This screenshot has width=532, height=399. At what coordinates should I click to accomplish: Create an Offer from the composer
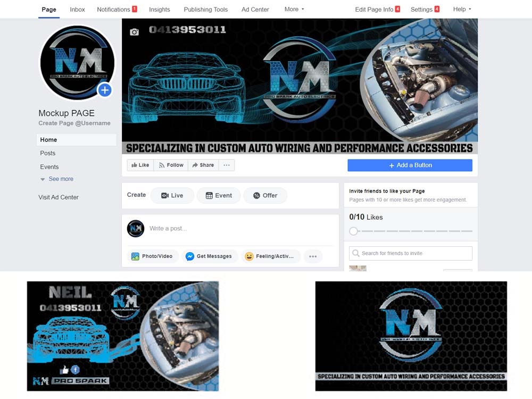(265, 195)
